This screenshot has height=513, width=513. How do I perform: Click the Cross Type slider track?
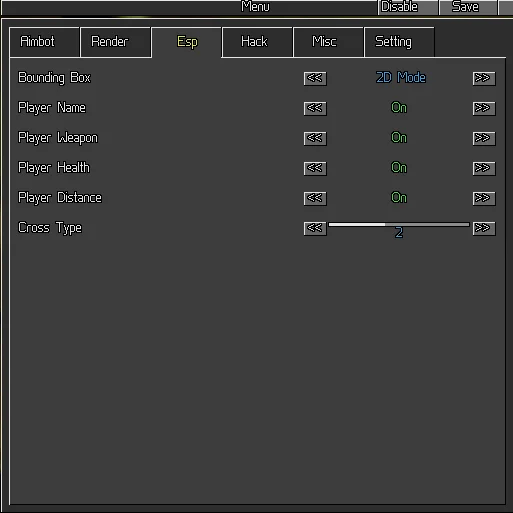point(399,225)
